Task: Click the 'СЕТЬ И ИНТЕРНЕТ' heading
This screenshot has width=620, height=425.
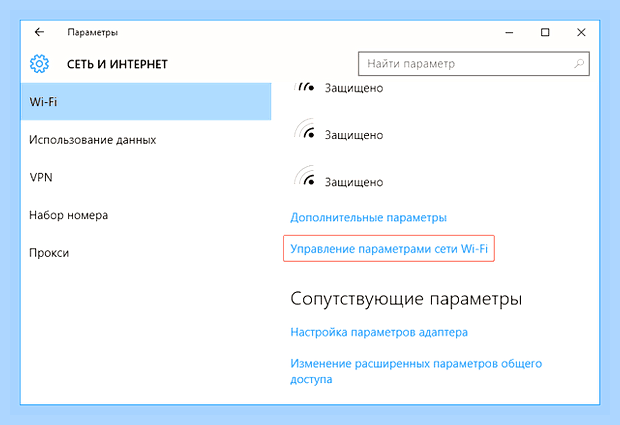Action: tap(117, 64)
